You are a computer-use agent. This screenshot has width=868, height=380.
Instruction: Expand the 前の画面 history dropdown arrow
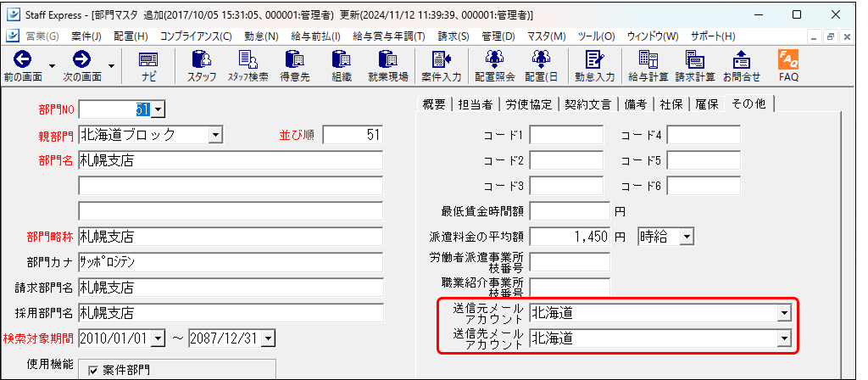pos(52,65)
